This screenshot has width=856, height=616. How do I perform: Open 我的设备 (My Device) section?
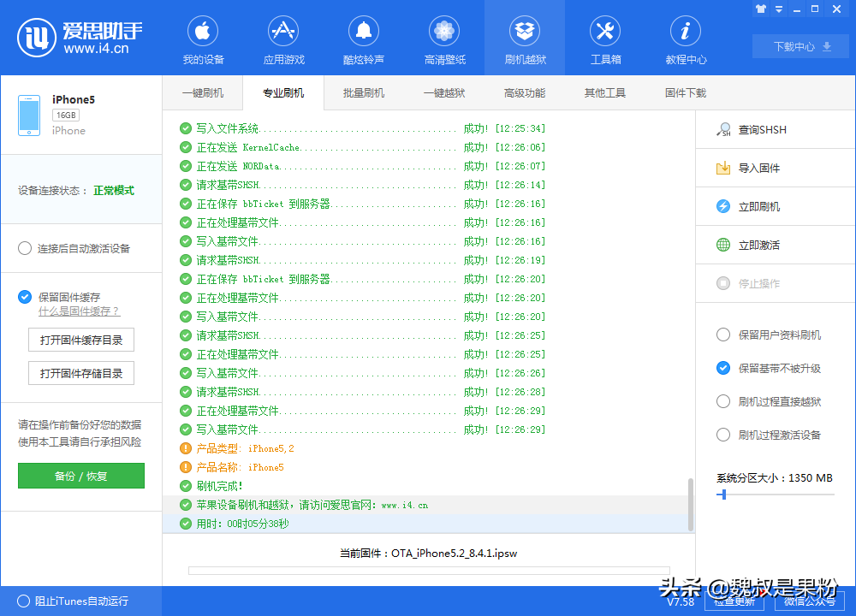pyautogui.click(x=203, y=40)
